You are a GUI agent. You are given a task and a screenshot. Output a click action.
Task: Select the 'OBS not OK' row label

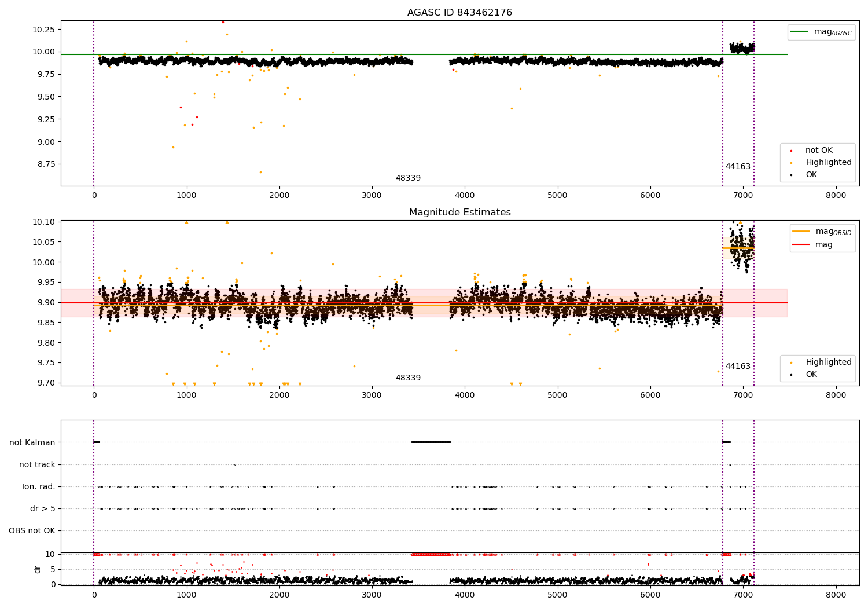click(x=32, y=531)
